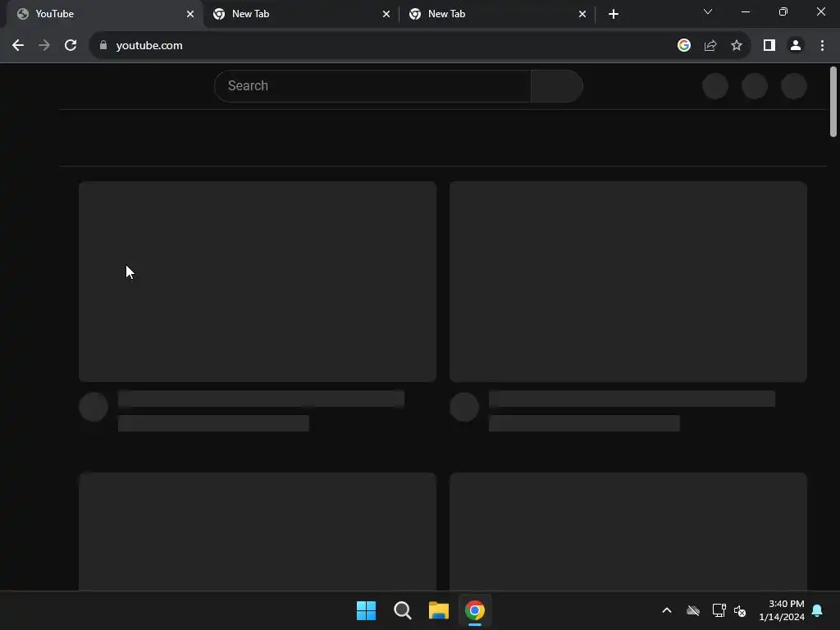Open Windows taskbar Search
Image resolution: width=840 pixels, height=630 pixels.
click(402, 610)
